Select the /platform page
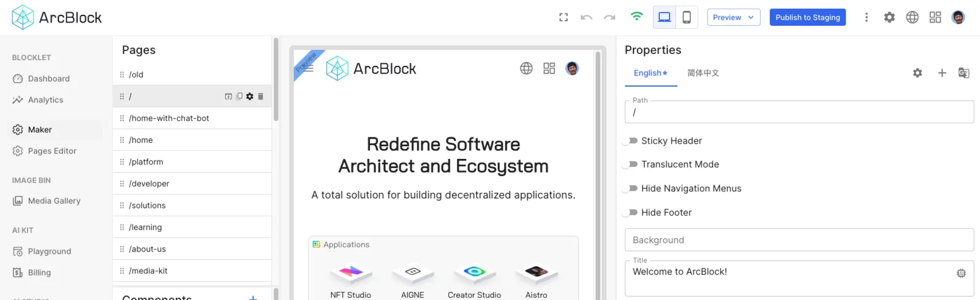 (x=192, y=162)
